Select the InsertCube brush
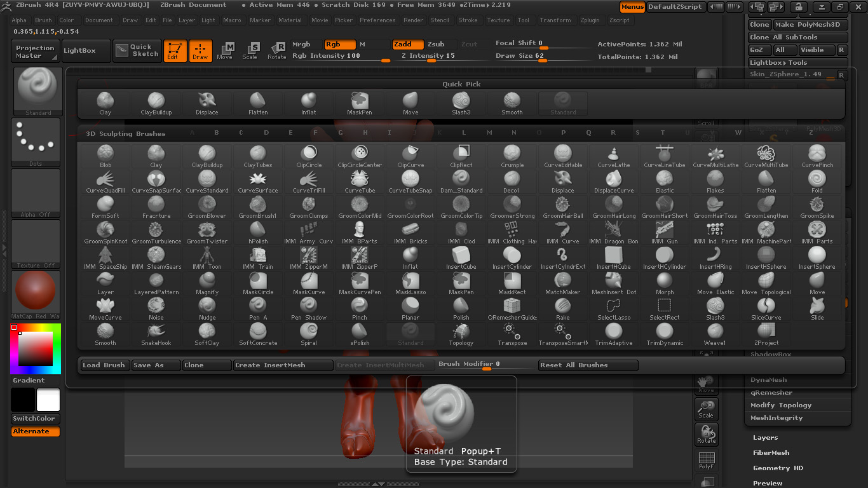The image size is (868, 488). [461, 258]
